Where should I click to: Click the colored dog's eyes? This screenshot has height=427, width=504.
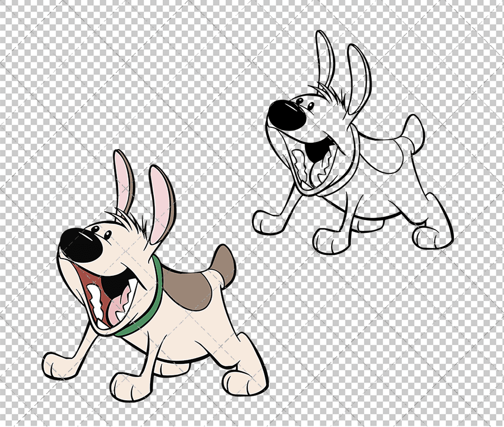pos(101,232)
